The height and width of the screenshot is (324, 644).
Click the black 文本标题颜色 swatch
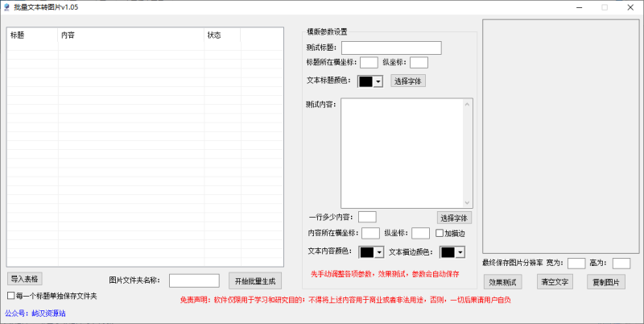[x=365, y=81]
